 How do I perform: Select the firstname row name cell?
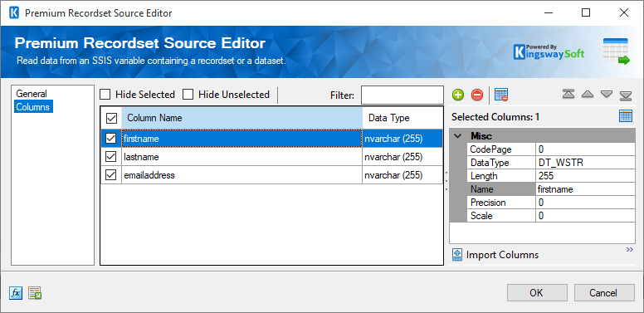click(242, 139)
